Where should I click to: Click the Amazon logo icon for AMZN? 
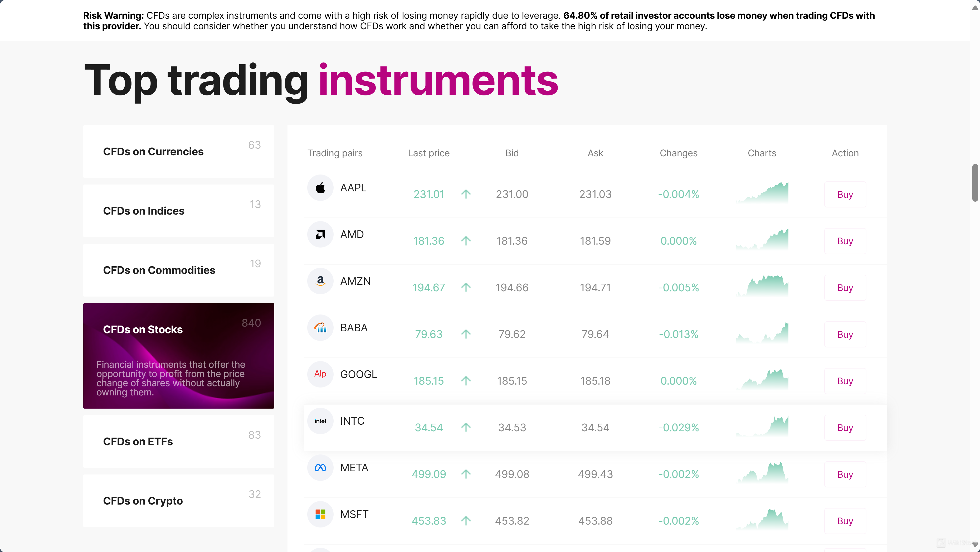[x=320, y=281]
